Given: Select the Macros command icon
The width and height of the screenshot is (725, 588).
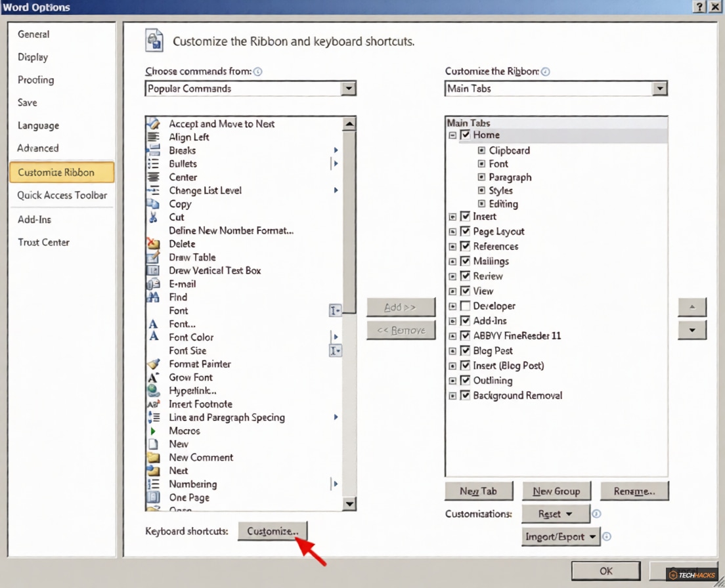Looking at the screenshot, I should (x=154, y=430).
